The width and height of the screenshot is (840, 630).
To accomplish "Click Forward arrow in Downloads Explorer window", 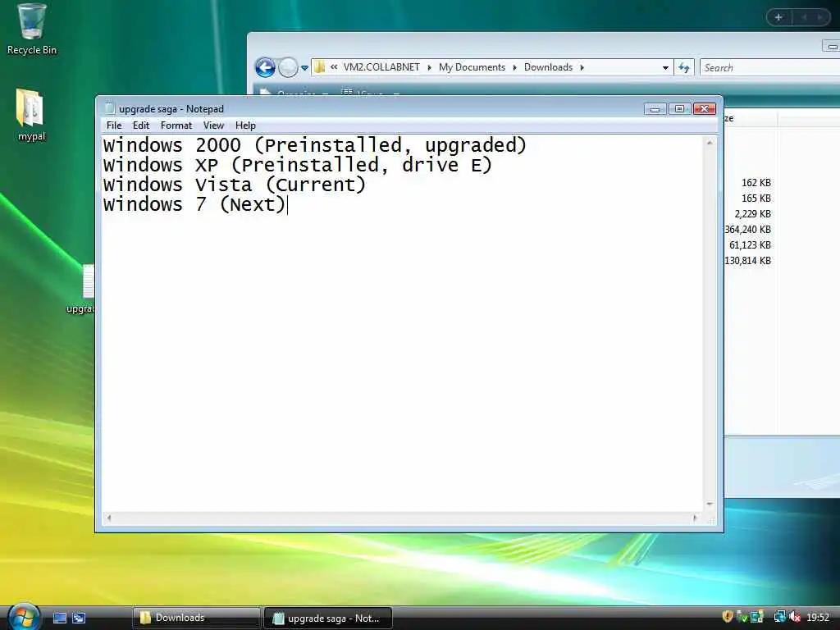I will click(288, 67).
